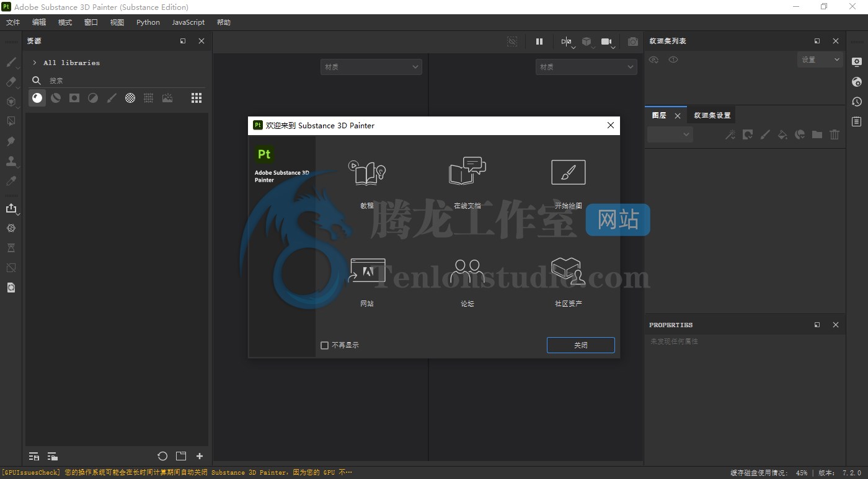The image size is (868, 479).
Task: Click 开始绘图 start painting
Action: pyautogui.click(x=568, y=181)
